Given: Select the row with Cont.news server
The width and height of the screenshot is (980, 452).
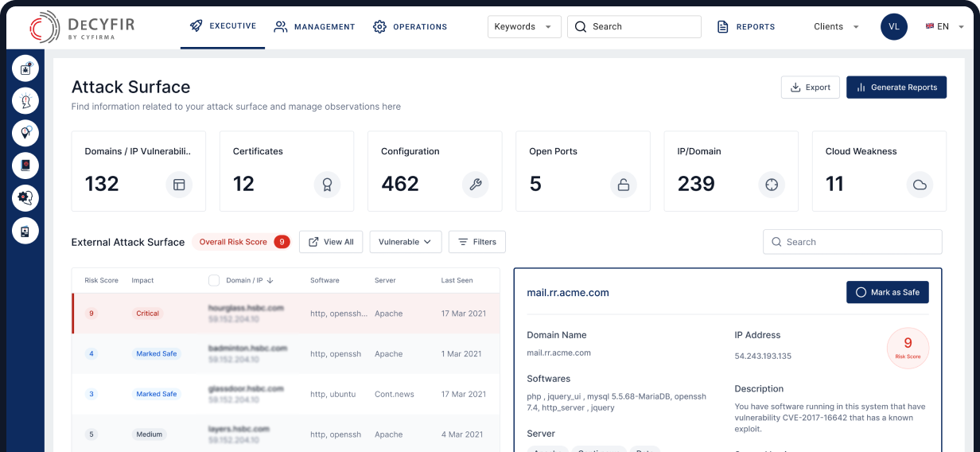Looking at the screenshot, I should [x=286, y=394].
